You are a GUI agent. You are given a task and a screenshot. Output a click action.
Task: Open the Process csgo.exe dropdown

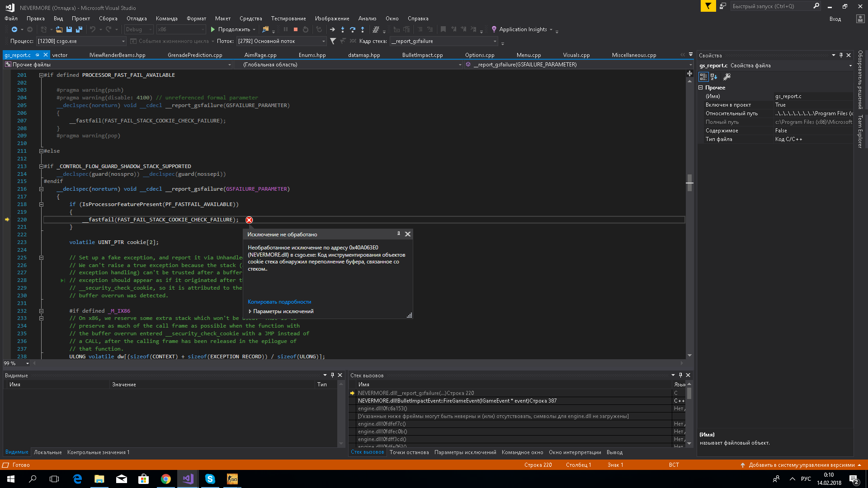coord(123,41)
